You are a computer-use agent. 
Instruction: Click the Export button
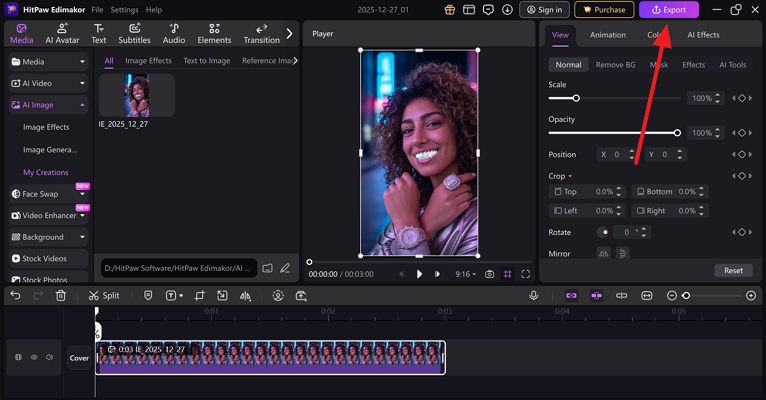click(669, 10)
